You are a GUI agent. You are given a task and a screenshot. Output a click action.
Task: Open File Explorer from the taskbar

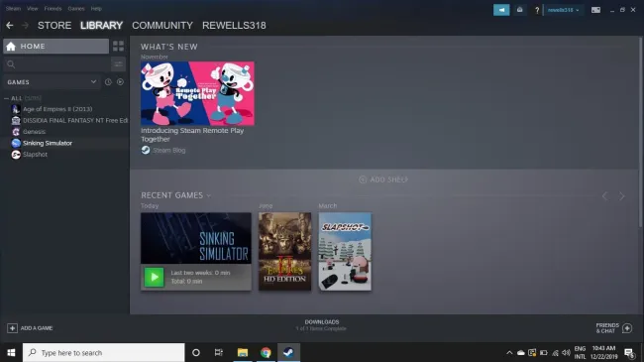point(243,352)
